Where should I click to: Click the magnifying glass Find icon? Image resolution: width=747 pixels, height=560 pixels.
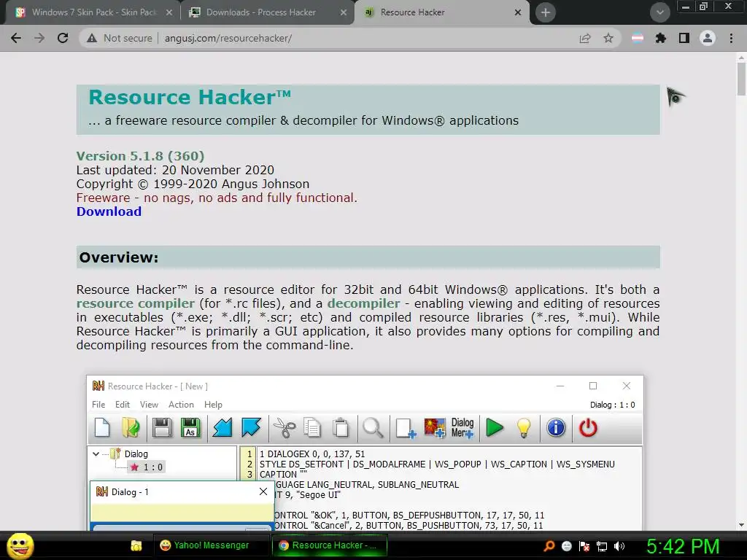373,427
